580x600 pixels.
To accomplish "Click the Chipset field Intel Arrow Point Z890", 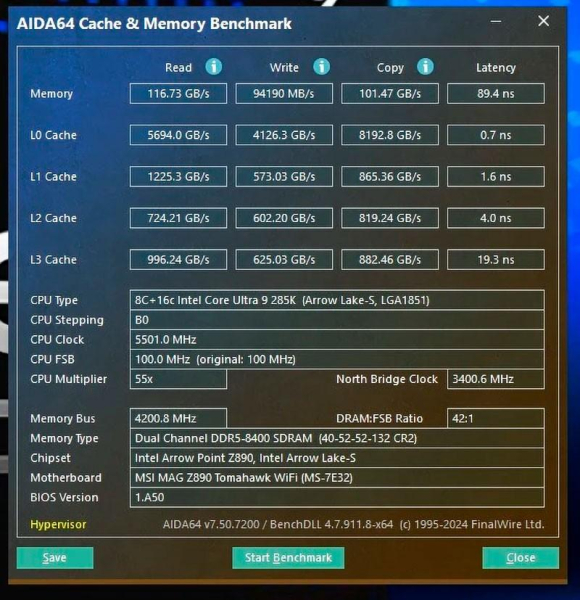I will click(337, 458).
